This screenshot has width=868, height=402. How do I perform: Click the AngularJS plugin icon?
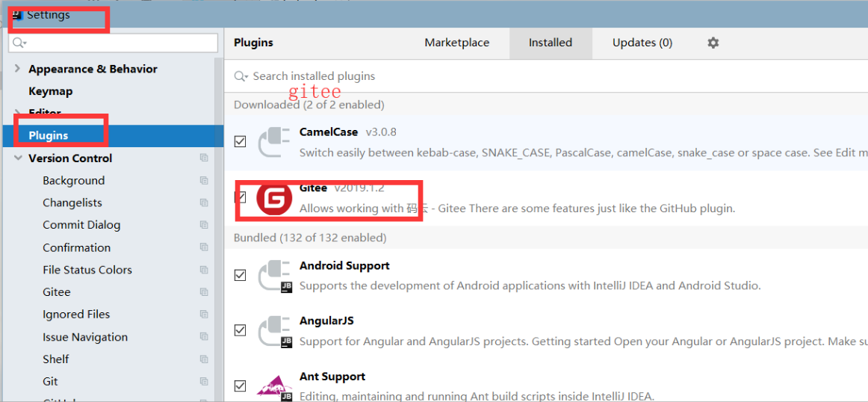point(275,331)
